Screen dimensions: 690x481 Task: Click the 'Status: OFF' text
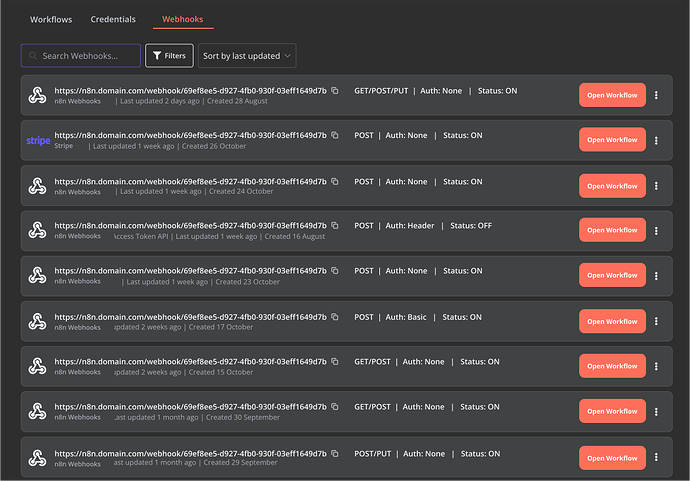click(x=471, y=225)
